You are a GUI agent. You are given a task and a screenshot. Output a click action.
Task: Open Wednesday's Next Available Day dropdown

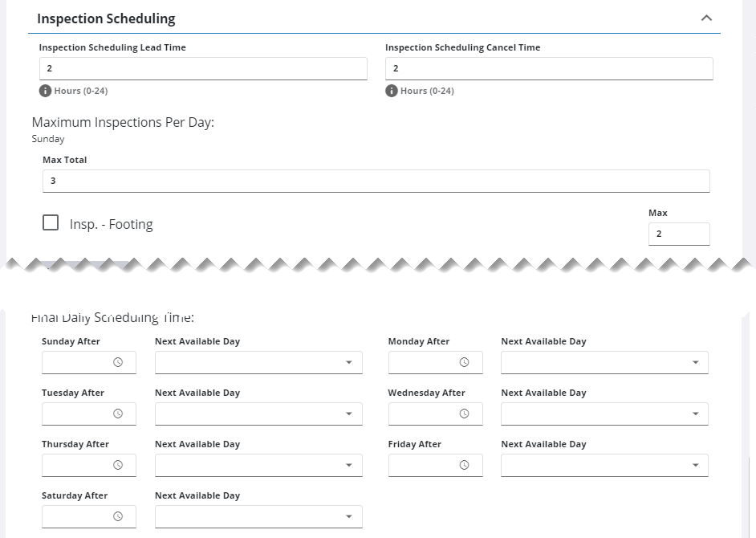pyautogui.click(x=604, y=414)
